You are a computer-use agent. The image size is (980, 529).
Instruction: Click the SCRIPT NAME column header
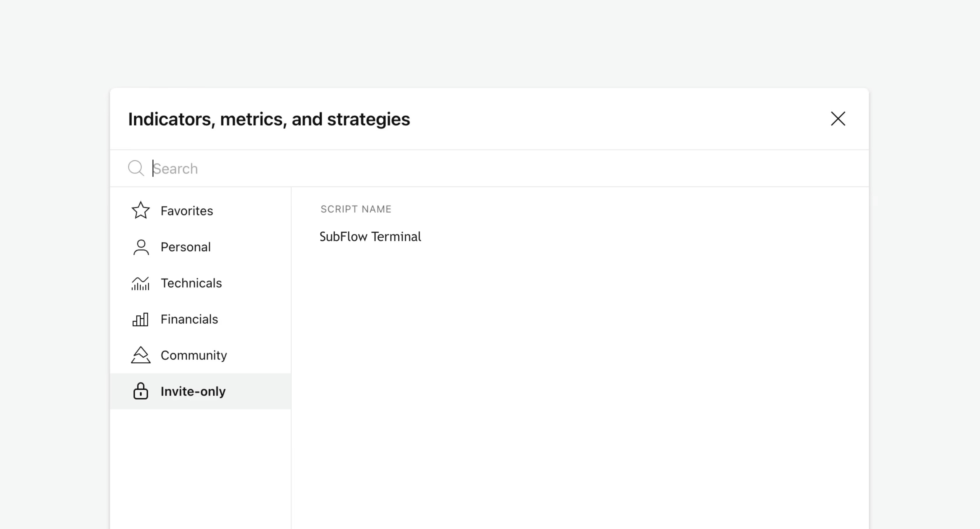click(356, 209)
